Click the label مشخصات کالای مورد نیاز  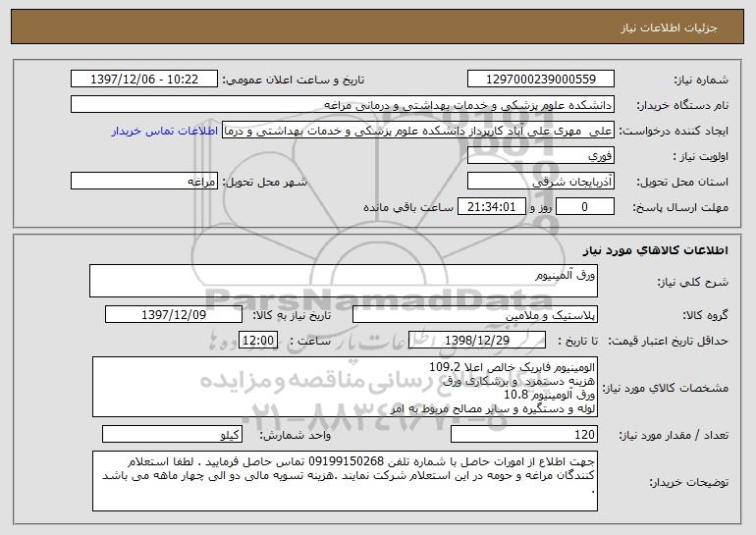(666, 388)
